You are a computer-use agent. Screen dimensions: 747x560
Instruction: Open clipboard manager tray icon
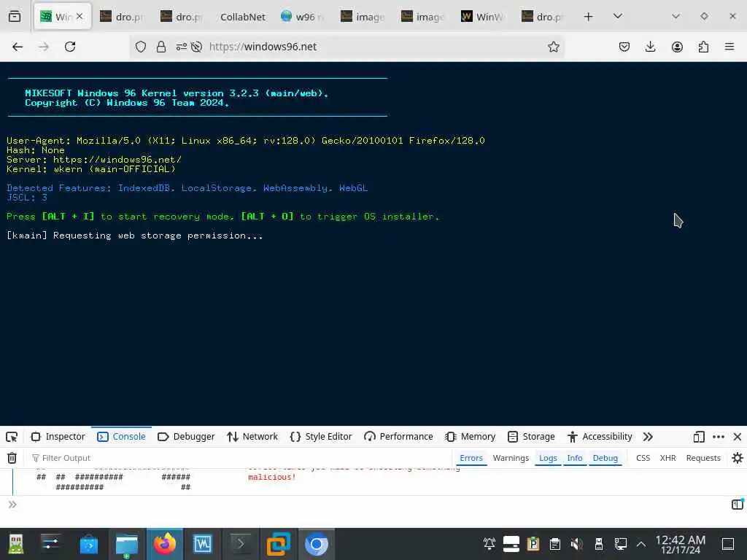[554, 544]
